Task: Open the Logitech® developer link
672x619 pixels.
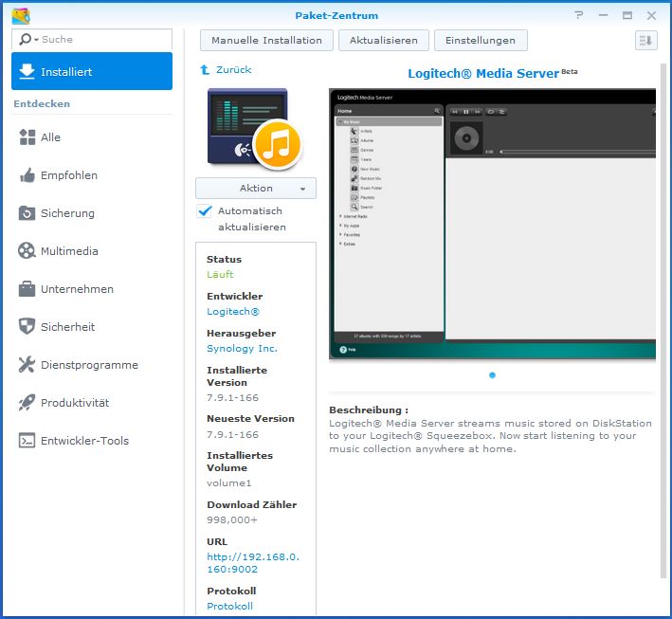Action: pyautogui.click(x=233, y=311)
